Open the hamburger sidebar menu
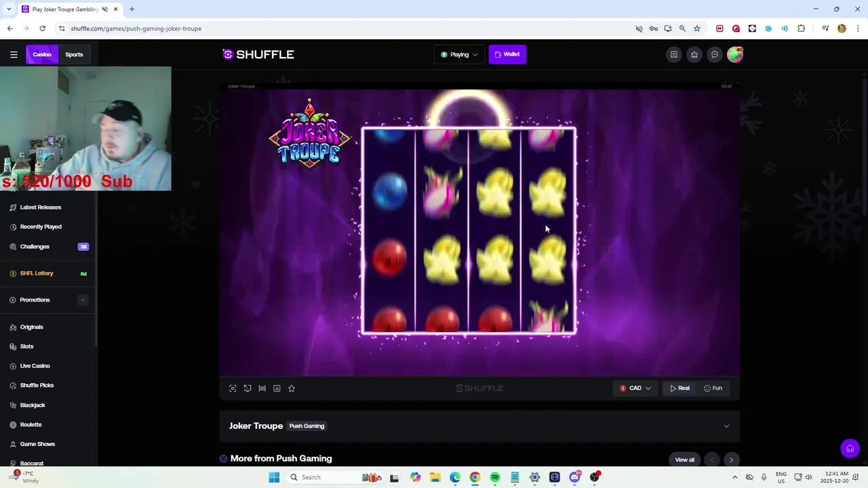This screenshot has height=488, width=868. click(14, 54)
